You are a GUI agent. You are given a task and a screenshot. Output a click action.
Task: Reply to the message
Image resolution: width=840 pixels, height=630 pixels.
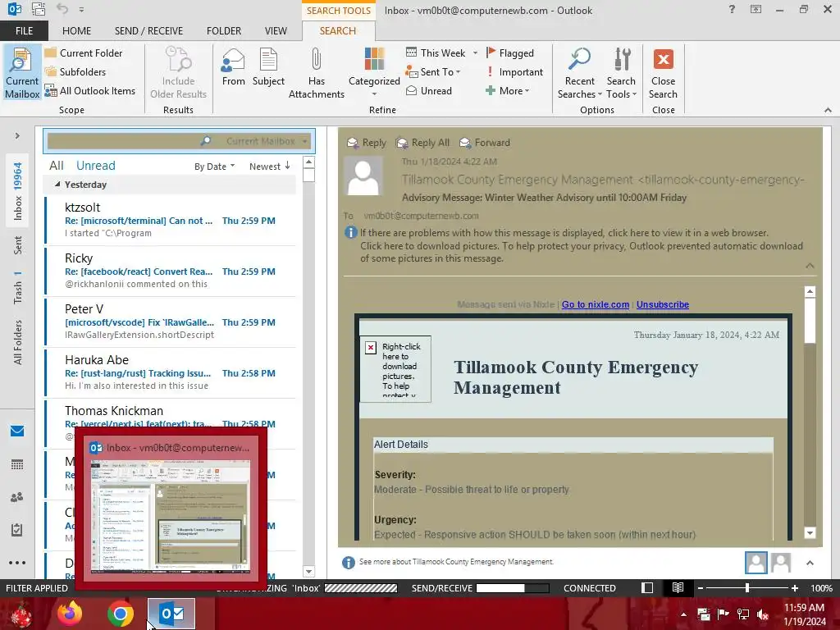367,143
